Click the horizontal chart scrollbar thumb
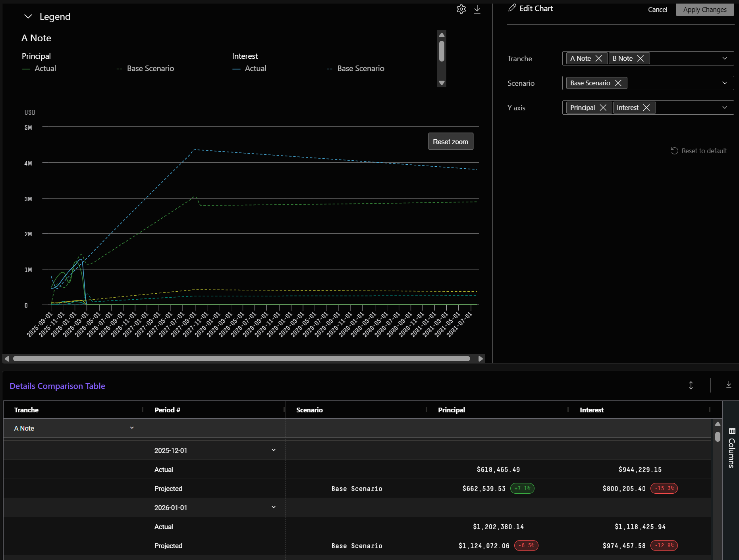739x560 pixels. (241, 359)
